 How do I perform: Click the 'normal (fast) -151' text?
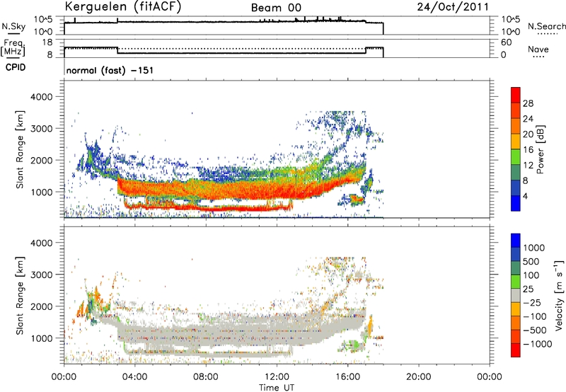[x=110, y=70]
